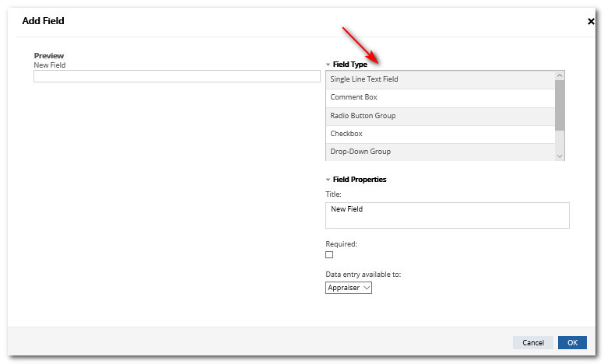Choose Comment Box field type
This screenshot has height=364, width=604.
coord(441,98)
